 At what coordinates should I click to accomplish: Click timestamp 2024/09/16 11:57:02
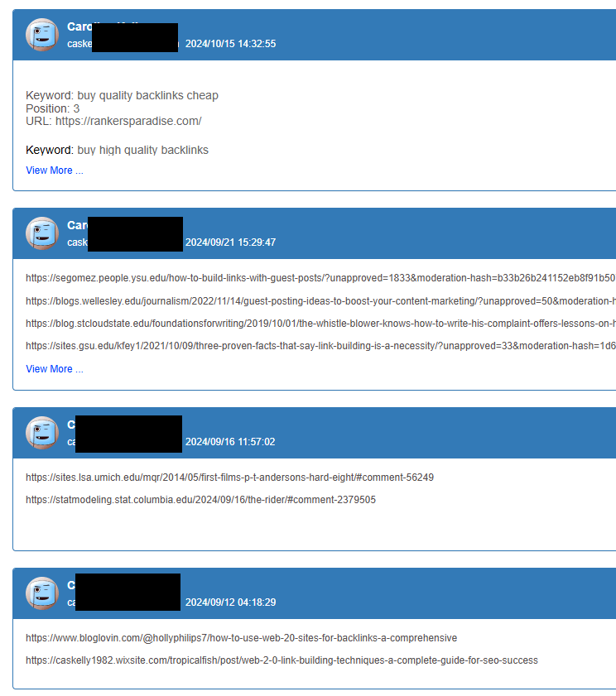click(x=230, y=442)
